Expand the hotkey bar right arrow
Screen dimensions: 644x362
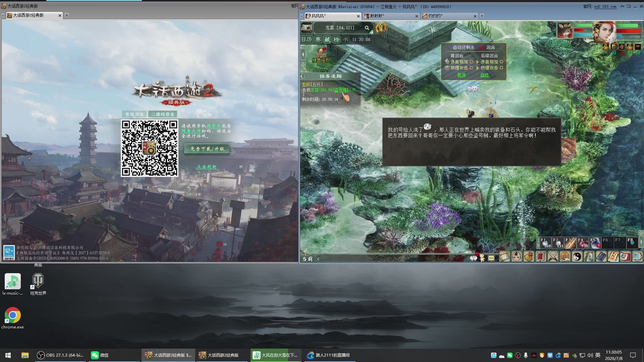point(641,242)
